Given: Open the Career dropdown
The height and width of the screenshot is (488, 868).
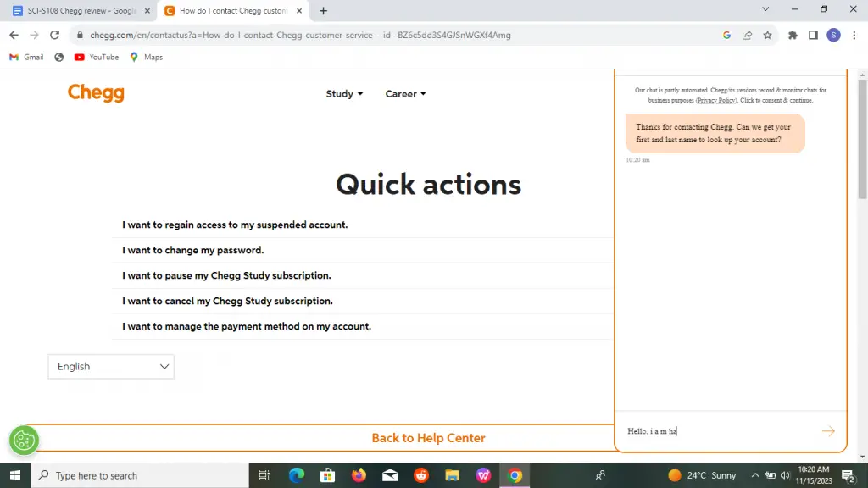Looking at the screenshot, I should (405, 94).
